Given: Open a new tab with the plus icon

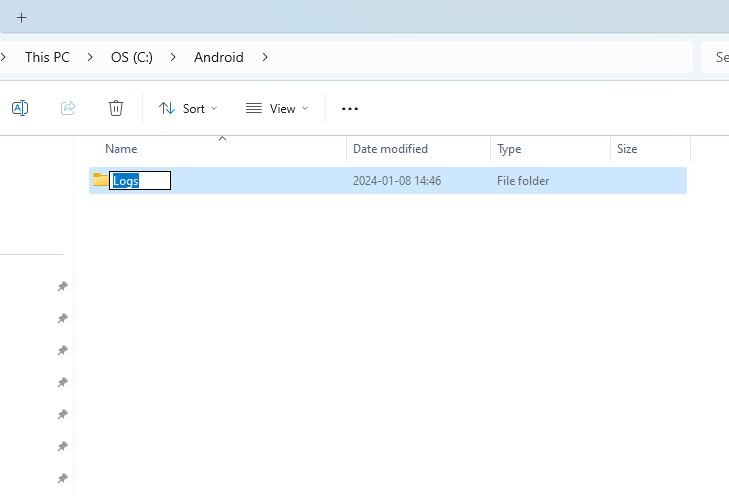Looking at the screenshot, I should [x=21, y=18].
